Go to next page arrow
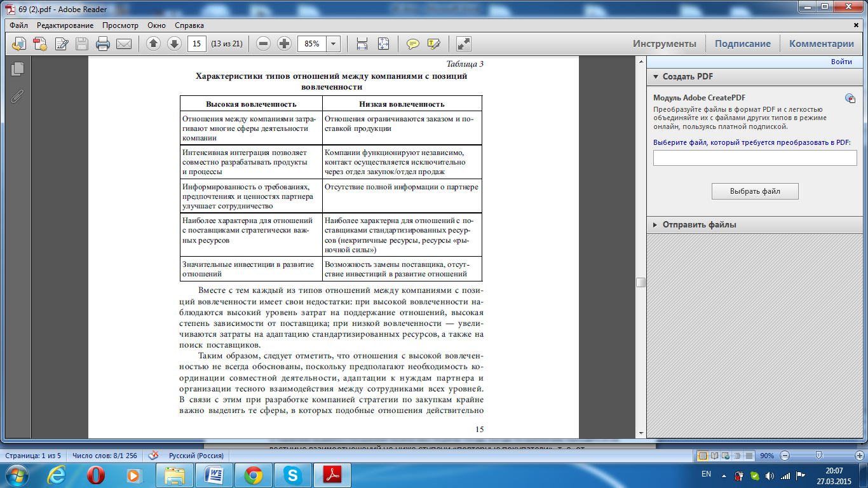Viewport: 868px width, 488px height. click(x=174, y=44)
